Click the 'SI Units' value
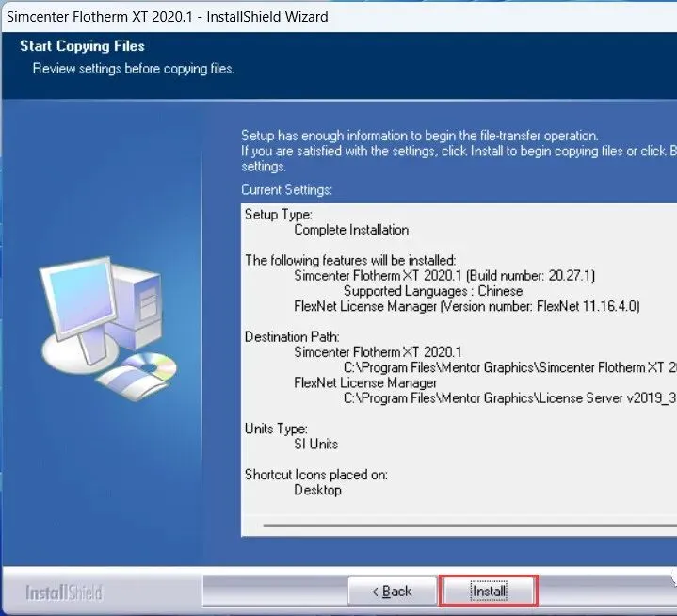Viewport: 677px width, 616px height. tap(315, 444)
